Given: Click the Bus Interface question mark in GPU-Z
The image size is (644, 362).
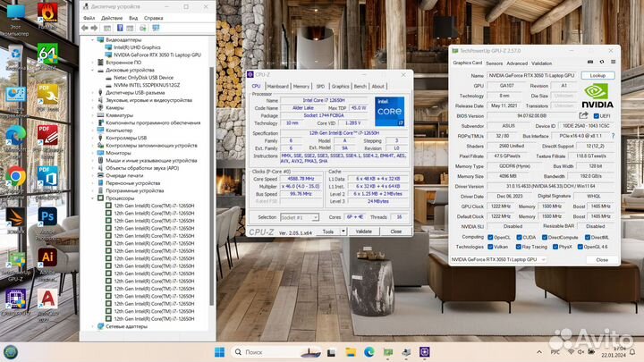Looking at the screenshot, I should tap(614, 136).
